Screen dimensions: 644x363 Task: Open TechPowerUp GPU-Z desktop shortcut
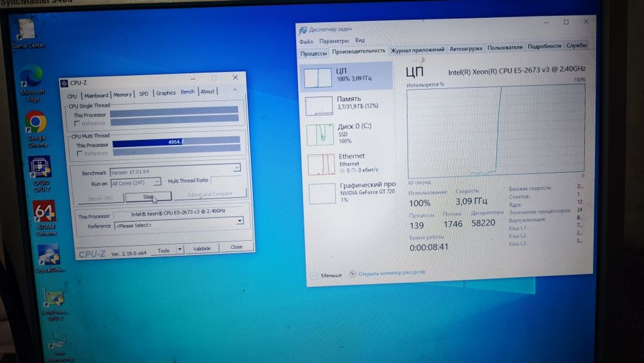coord(54,304)
